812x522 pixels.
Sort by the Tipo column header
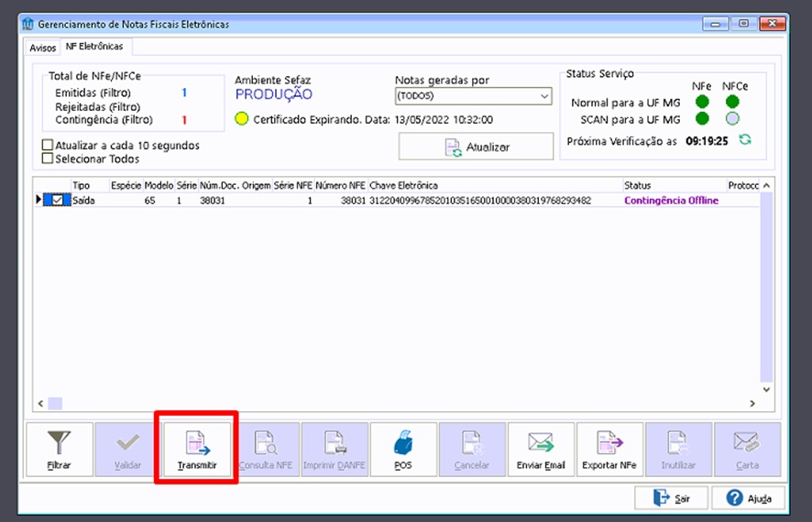click(x=90, y=185)
